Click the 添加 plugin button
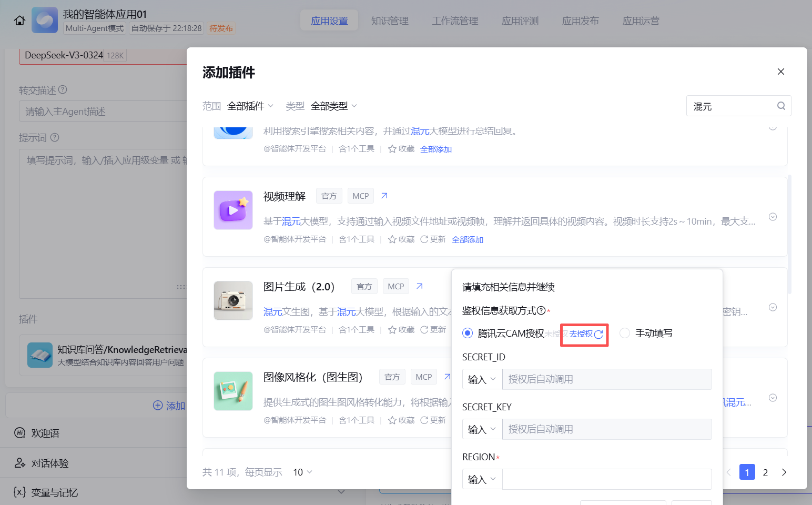 click(169, 406)
